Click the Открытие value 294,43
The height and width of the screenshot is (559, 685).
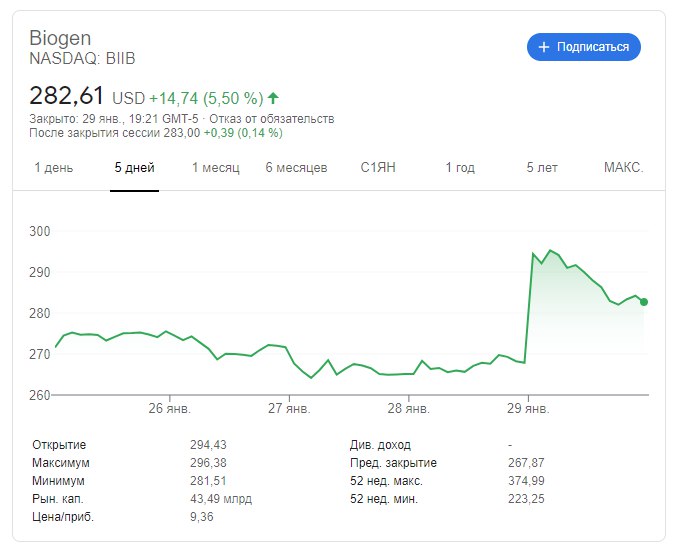click(x=208, y=445)
